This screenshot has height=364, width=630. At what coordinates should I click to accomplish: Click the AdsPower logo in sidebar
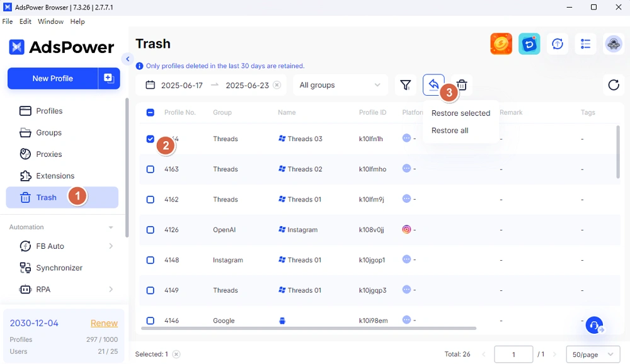click(x=62, y=47)
